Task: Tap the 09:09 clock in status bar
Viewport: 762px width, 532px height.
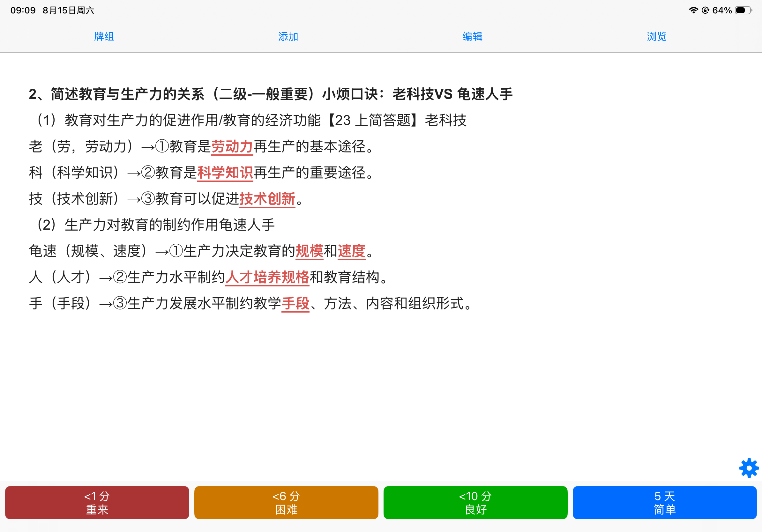Action: (23, 10)
